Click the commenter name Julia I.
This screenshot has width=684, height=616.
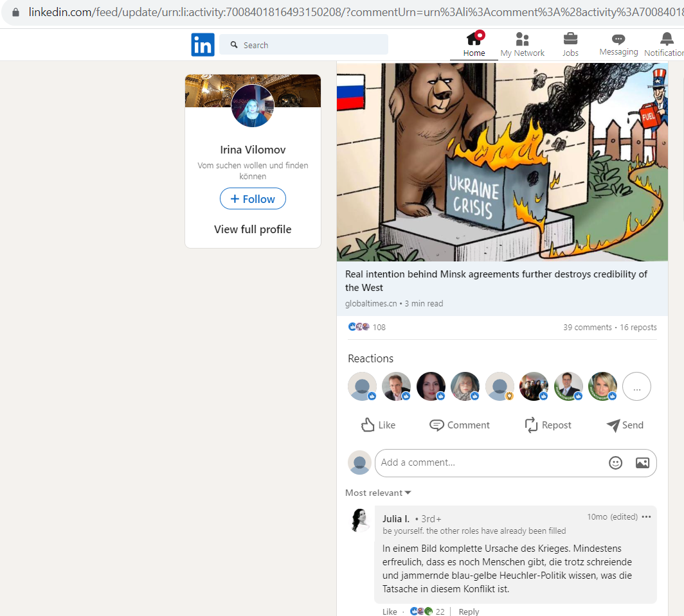click(x=396, y=519)
